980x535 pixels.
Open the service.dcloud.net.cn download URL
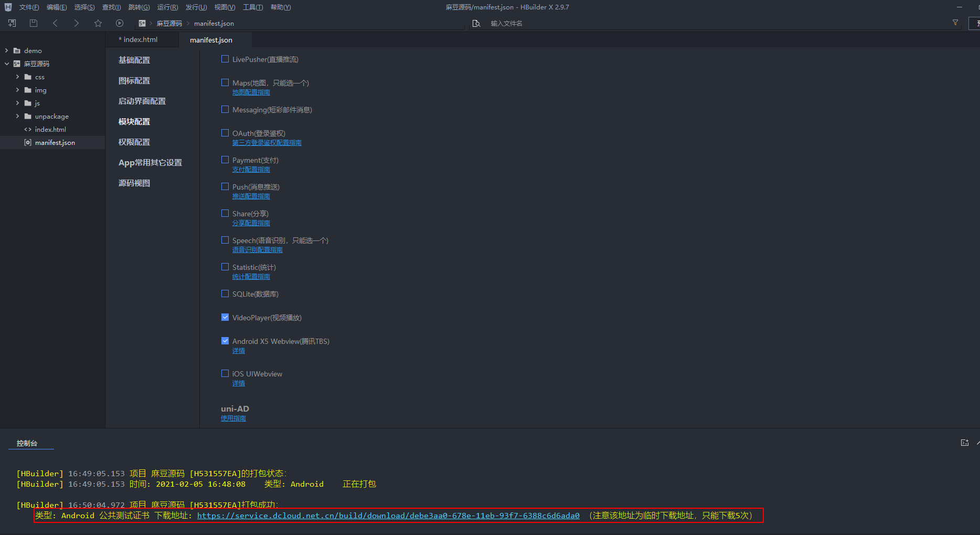point(388,516)
